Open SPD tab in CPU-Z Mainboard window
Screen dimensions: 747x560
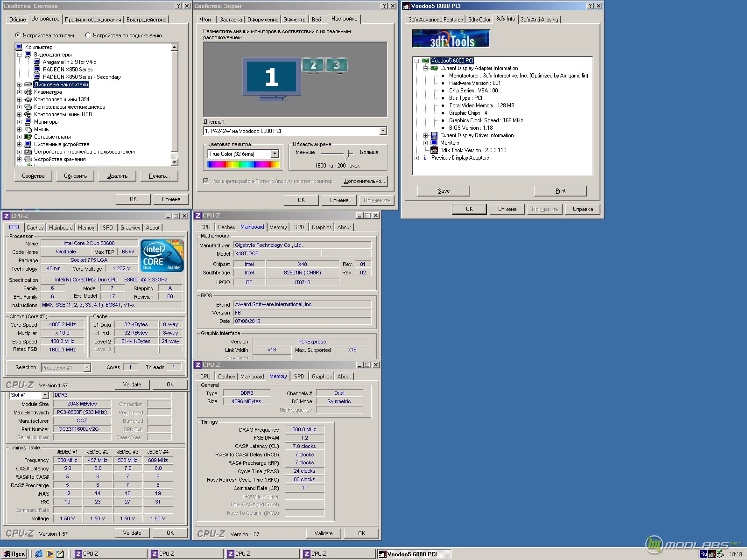pos(299,227)
